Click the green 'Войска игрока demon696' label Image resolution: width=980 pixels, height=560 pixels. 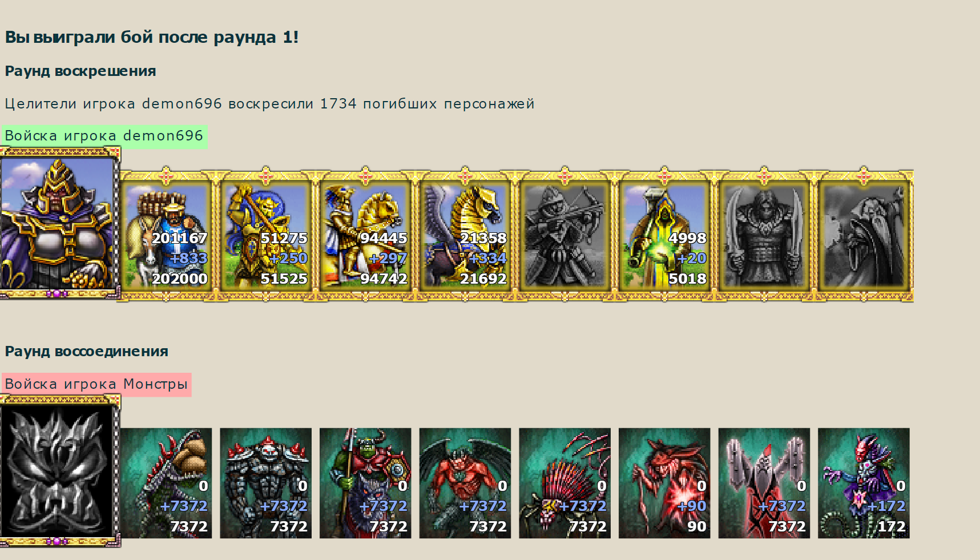tap(104, 136)
